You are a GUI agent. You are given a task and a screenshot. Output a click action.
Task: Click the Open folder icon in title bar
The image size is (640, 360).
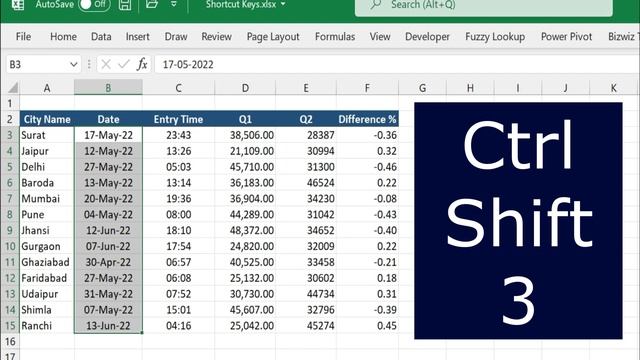coord(152,4)
